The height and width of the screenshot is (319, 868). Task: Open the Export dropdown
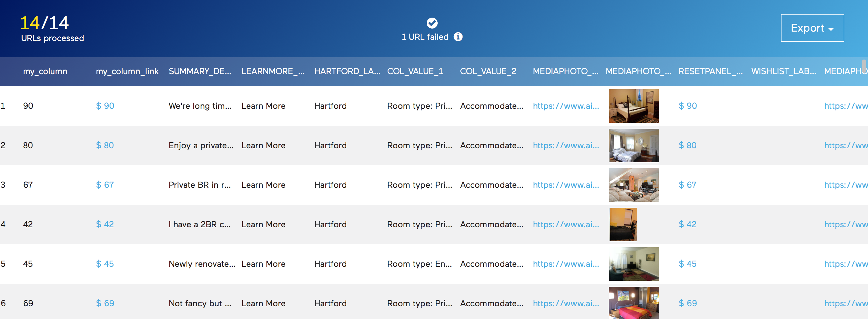click(x=812, y=28)
